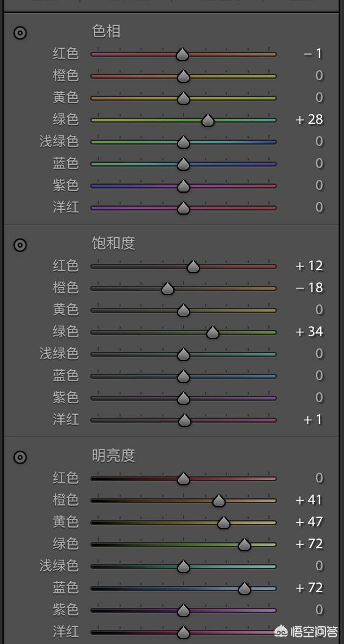Click the 洋红 saturation slider handle
The width and height of the screenshot is (344, 644).
tap(185, 420)
